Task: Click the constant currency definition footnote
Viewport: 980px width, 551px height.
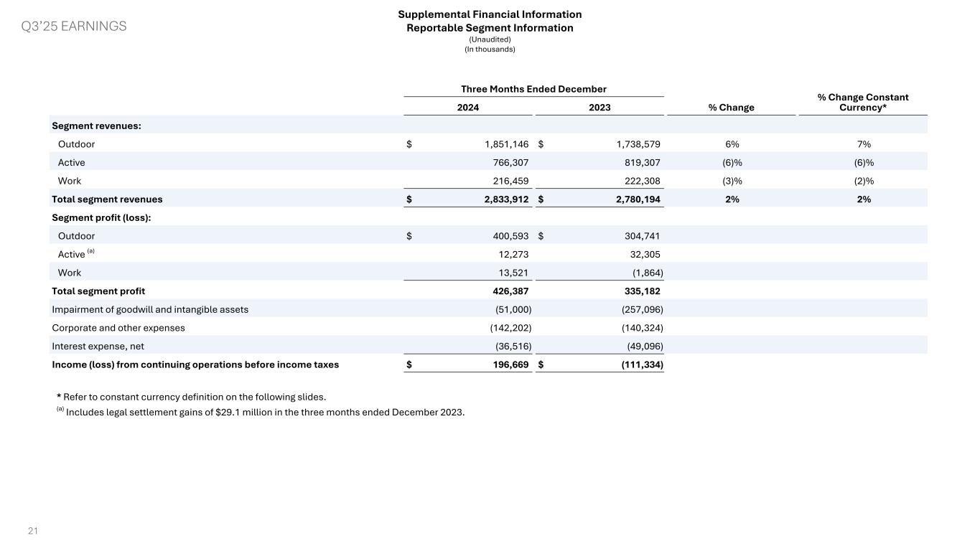Action: [x=191, y=397]
